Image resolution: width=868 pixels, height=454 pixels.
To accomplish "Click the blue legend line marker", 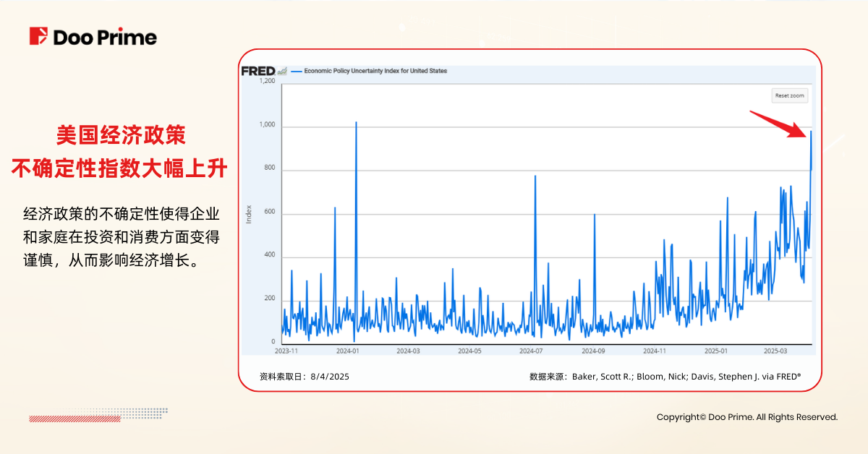I will coord(295,72).
